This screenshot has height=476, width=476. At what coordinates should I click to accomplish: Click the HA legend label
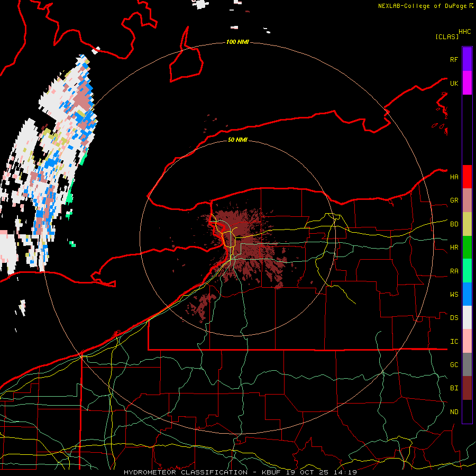click(454, 177)
